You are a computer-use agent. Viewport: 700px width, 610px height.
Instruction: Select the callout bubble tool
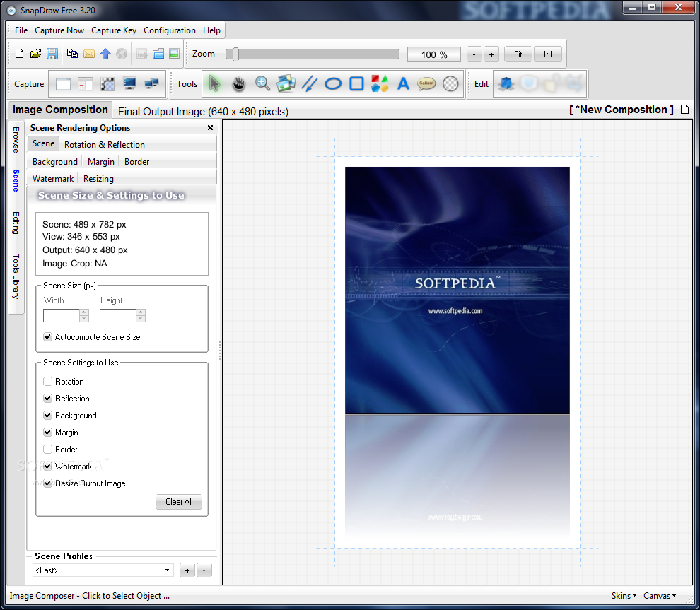coord(426,83)
